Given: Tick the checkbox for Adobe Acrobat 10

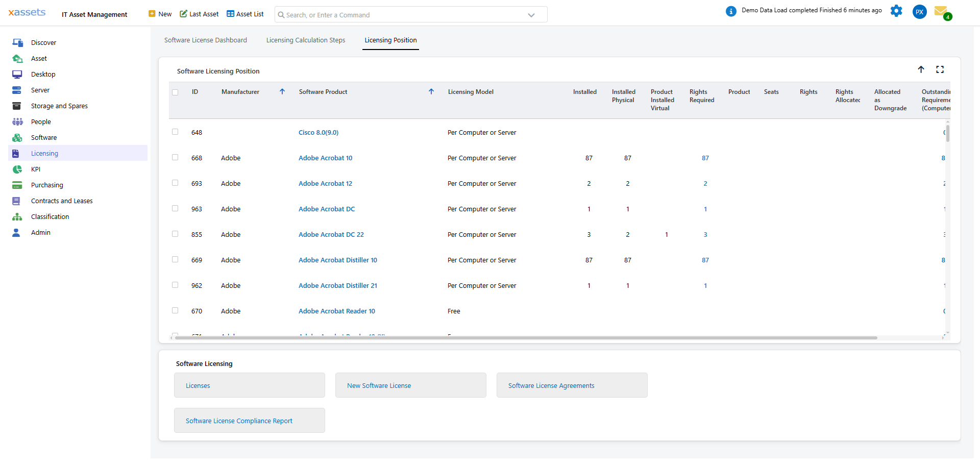Looking at the screenshot, I should pos(175,158).
